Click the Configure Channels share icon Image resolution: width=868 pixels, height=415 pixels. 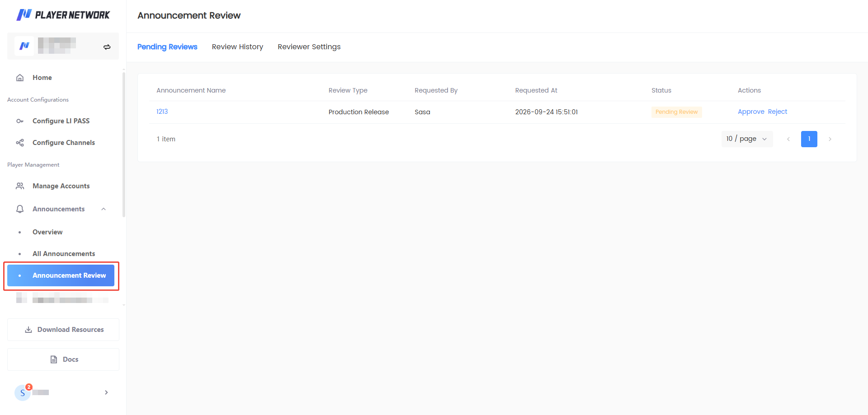coord(20,143)
